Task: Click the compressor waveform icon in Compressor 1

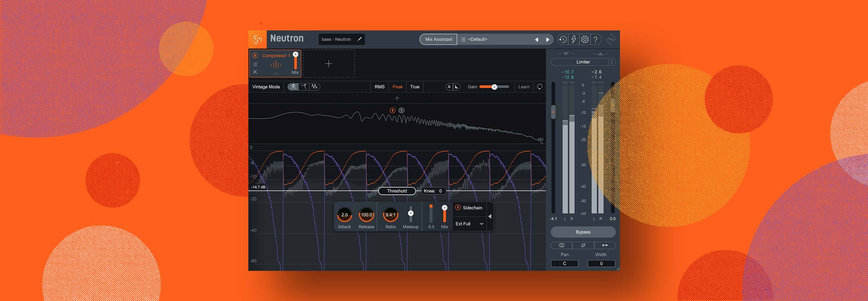Action: coord(276,65)
